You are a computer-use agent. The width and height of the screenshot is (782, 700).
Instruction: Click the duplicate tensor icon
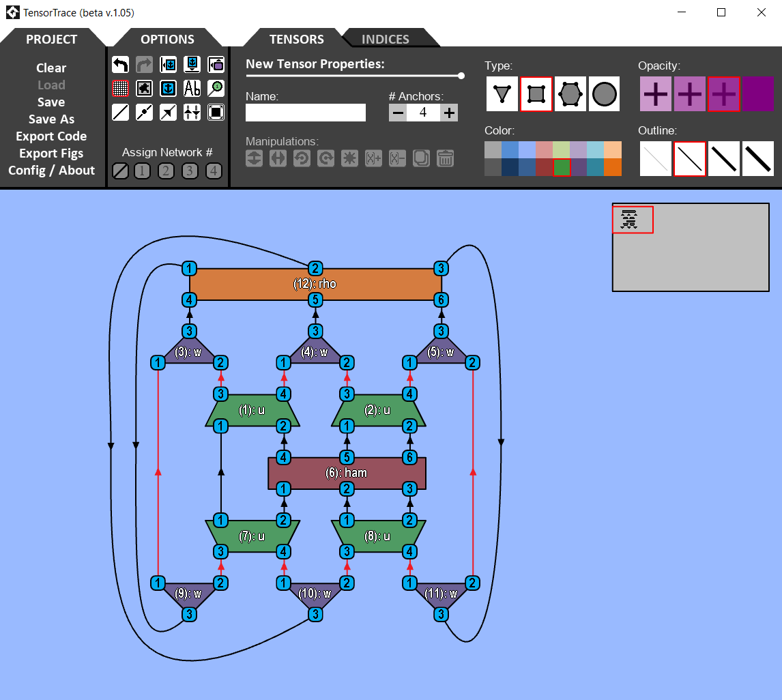(422, 158)
